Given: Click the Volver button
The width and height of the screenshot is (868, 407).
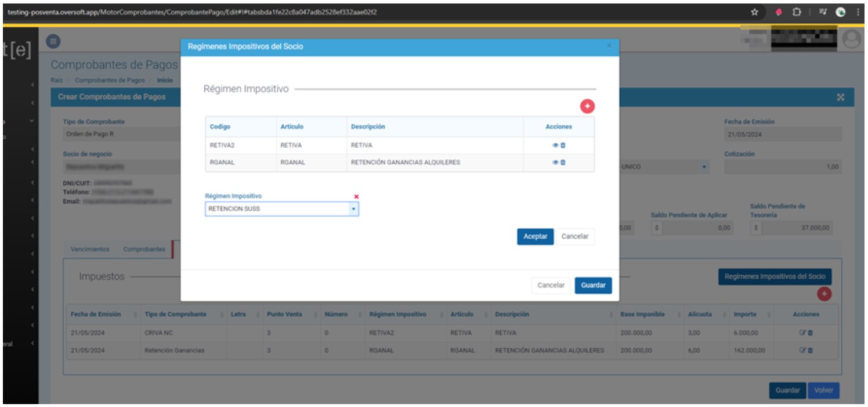Looking at the screenshot, I should point(823,390).
